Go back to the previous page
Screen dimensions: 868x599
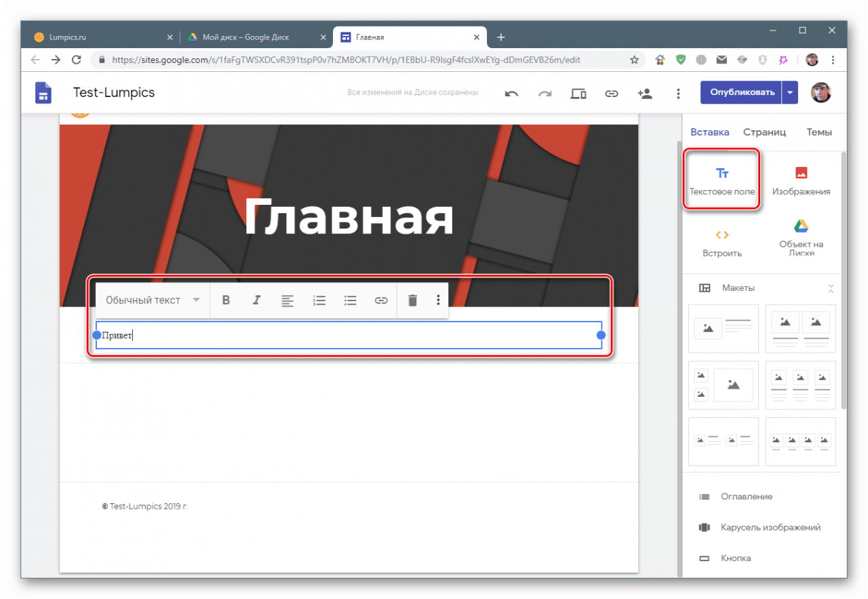coord(35,60)
